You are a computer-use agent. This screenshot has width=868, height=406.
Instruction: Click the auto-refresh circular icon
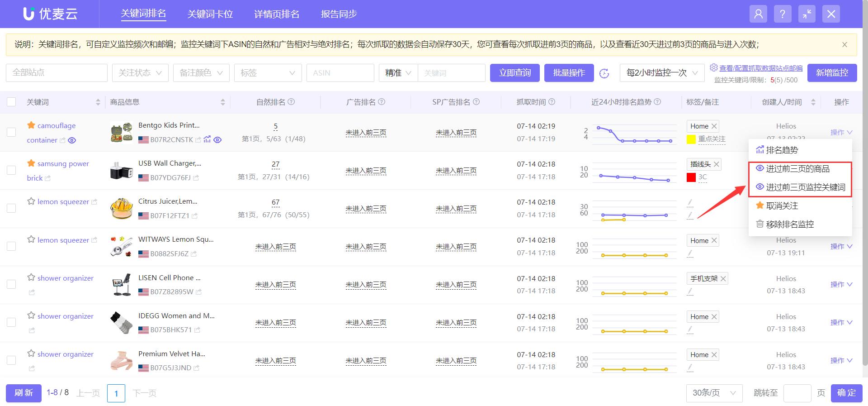pos(604,73)
